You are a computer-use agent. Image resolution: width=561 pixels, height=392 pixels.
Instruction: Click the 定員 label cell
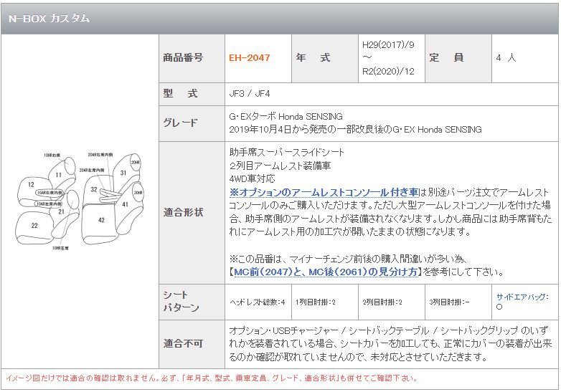(458, 58)
